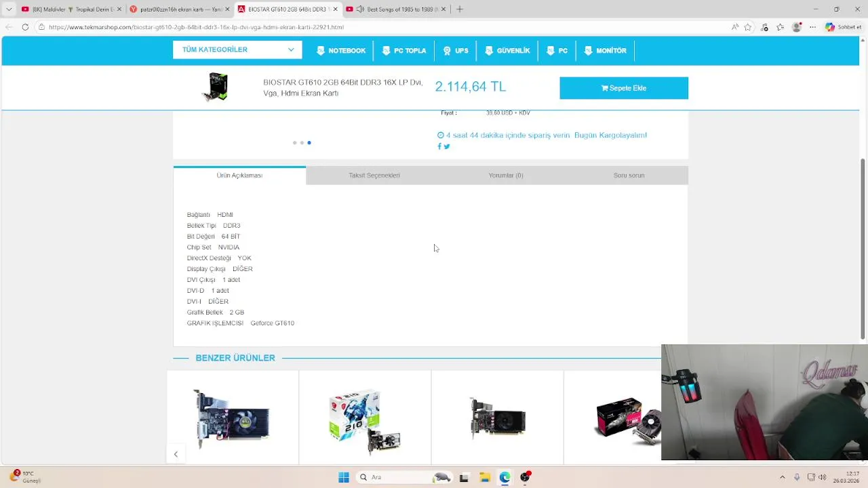
Task: Open the NOTEBOOK category
Action: click(341, 51)
